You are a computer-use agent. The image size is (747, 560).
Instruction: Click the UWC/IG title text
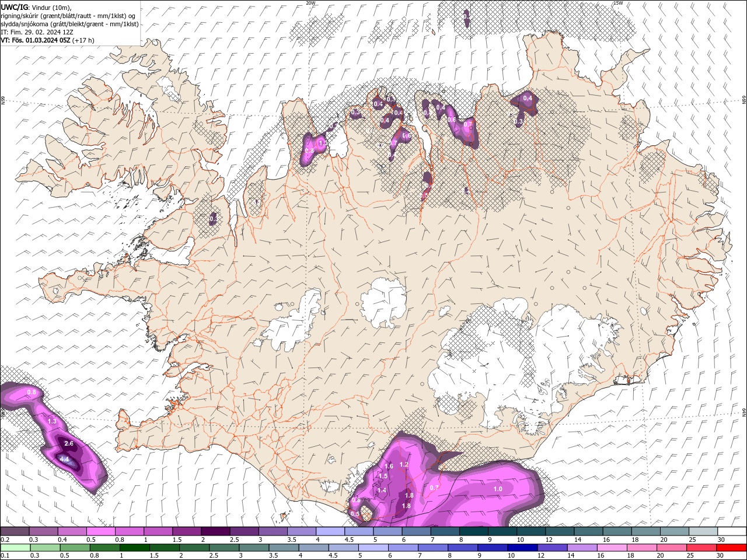pyautogui.click(x=14, y=7)
